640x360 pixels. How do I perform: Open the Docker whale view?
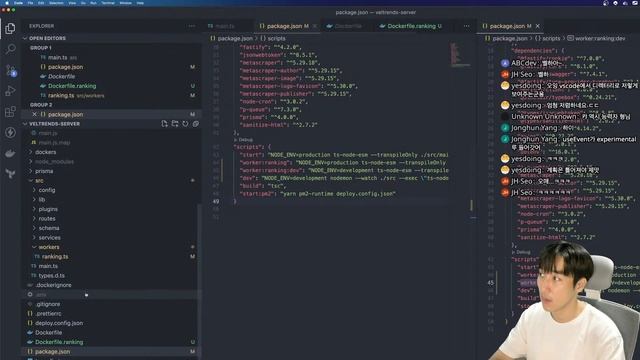[x=10, y=153]
